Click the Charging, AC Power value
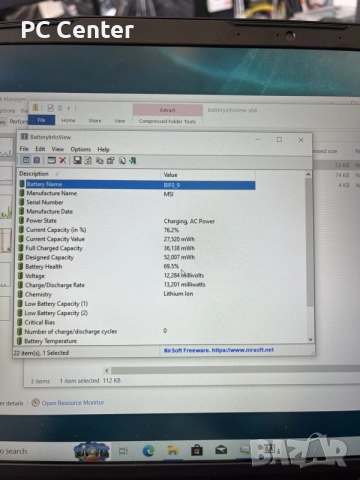360x480 pixels. pyautogui.click(x=189, y=221)
